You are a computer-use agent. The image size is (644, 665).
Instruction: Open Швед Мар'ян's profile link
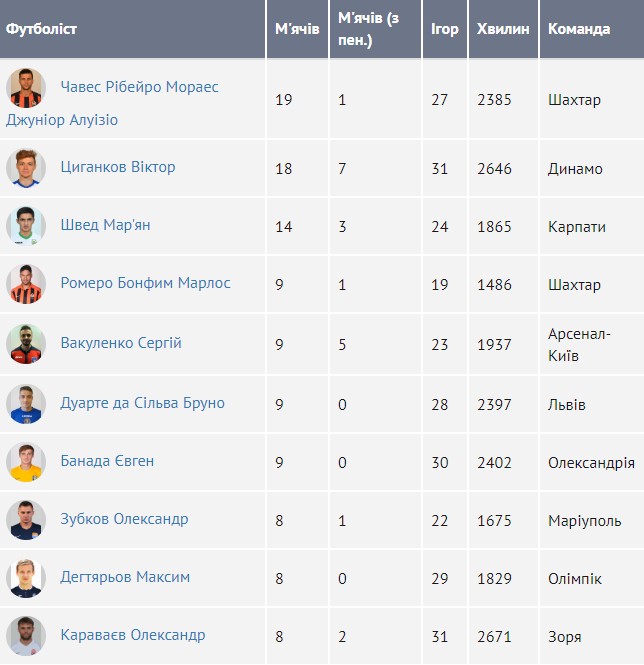point(105,225)
